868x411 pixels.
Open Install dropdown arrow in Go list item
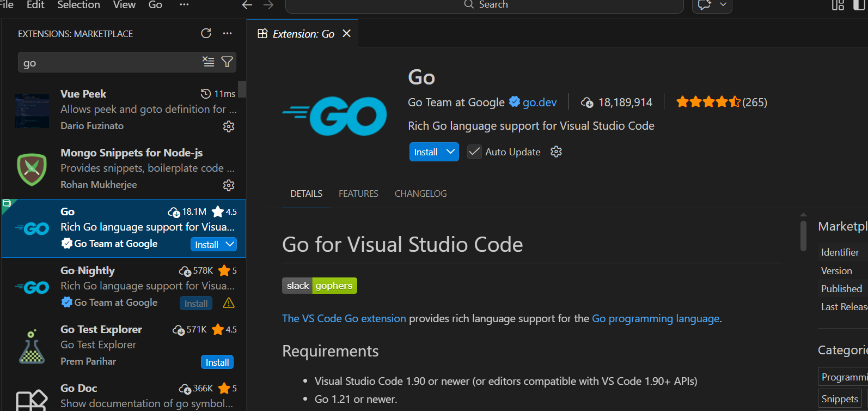(230, 244)
